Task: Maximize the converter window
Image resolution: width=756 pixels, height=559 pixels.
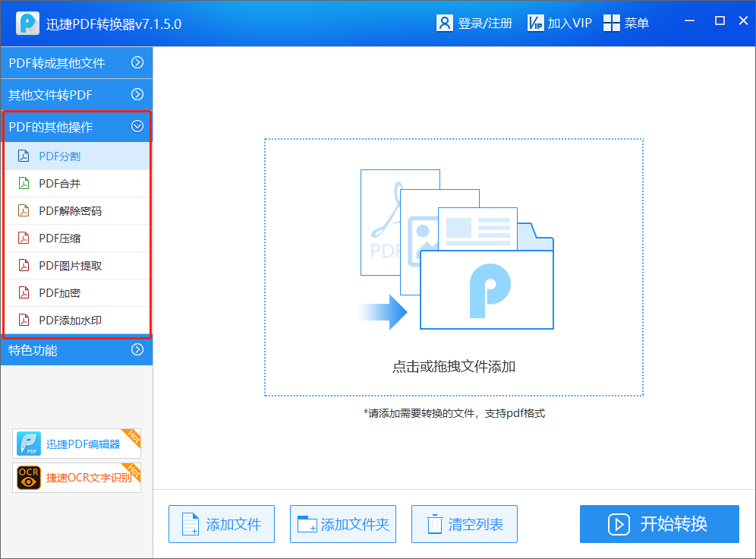Action: 720,21
